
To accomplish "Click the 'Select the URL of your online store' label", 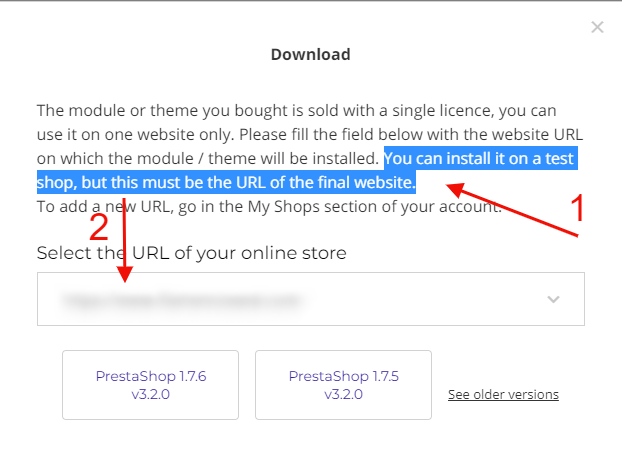I will [x=192, y=253].
